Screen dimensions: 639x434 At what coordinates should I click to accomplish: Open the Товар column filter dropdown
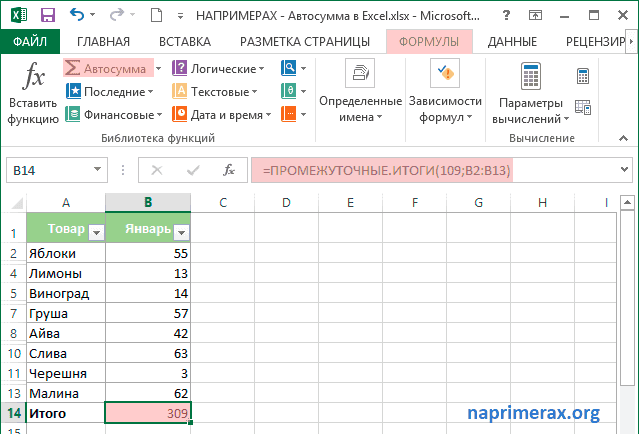(96, 231)
